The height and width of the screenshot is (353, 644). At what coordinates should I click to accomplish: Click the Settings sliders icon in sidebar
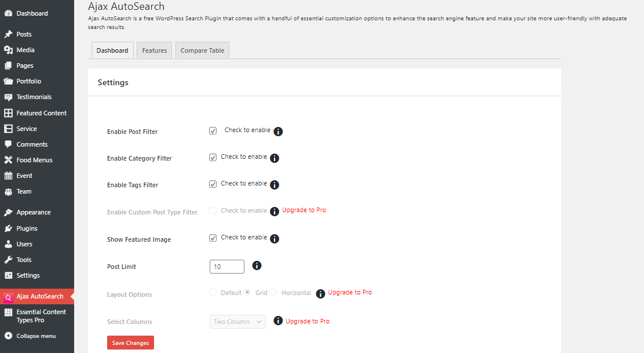click(x=8, y=275)
